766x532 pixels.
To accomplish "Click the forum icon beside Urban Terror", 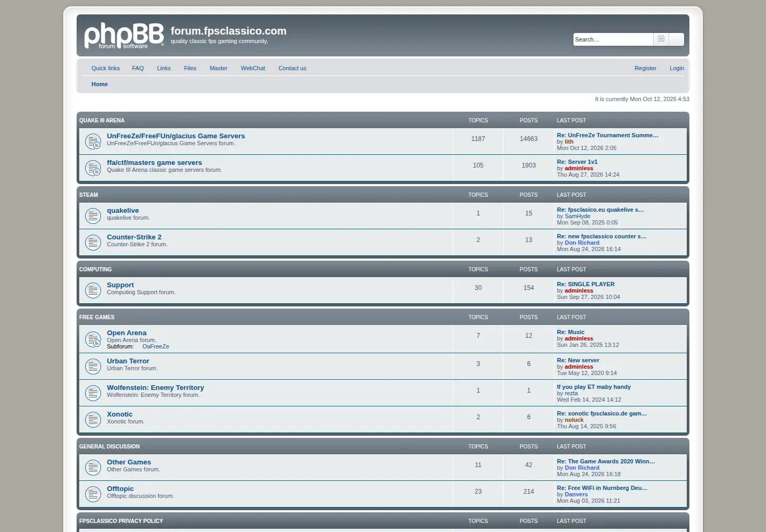I will point(93,367).
